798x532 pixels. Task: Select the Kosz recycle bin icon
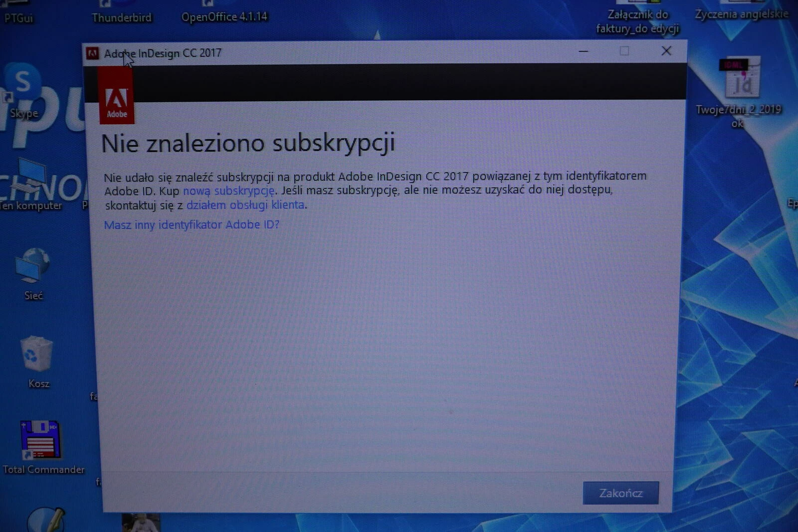38,362
